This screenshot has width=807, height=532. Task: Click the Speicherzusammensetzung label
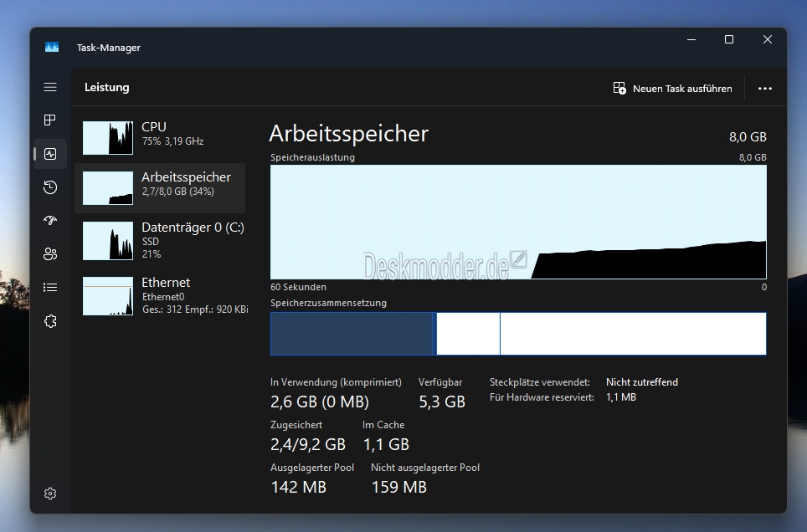[x=328, y=303]
